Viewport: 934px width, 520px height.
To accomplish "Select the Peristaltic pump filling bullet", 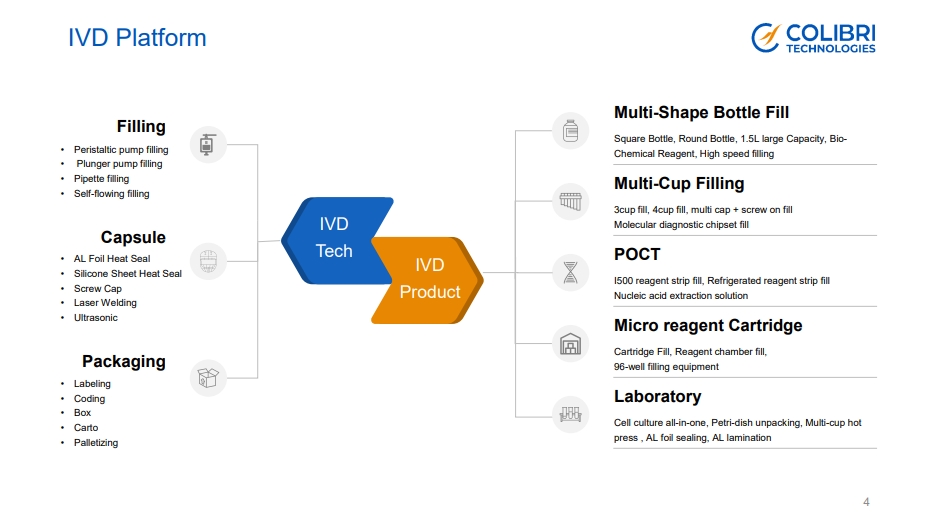I will (121, 150).
